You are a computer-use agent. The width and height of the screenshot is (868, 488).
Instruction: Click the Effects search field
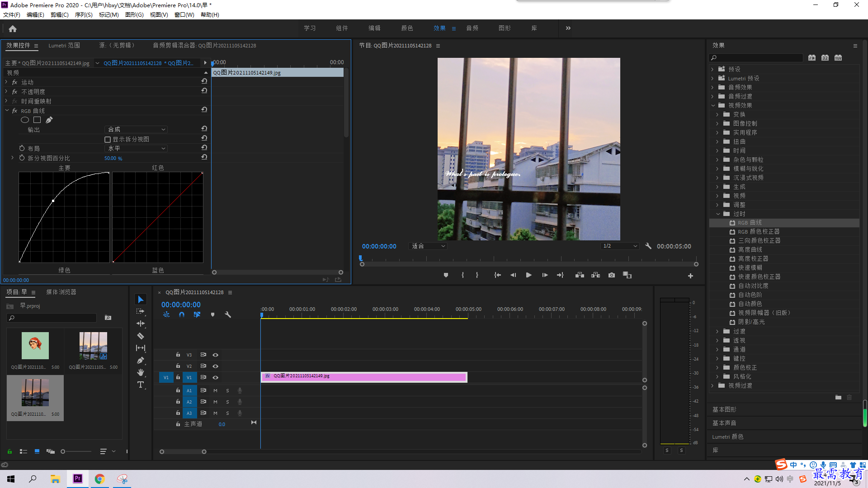click(755, 58)
